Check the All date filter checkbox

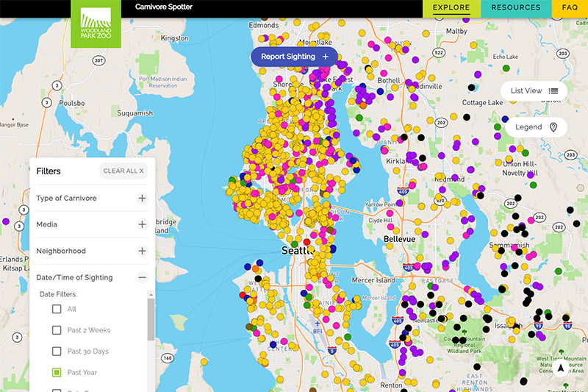click(57, 309)
